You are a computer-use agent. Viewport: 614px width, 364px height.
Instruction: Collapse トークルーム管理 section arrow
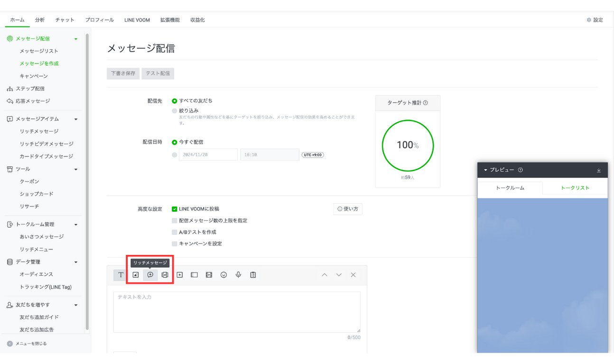point(76,225)
